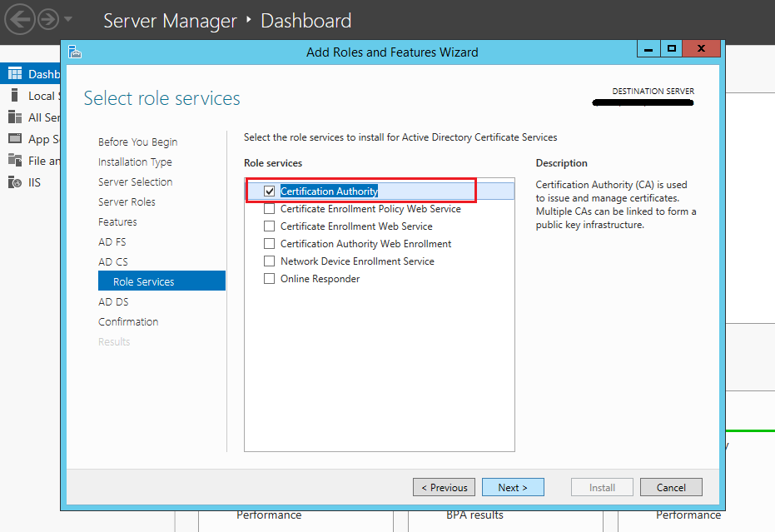Screen dimensions: 775x532
Task: Click the File services sidebar icon
Action: coord(15,161)
